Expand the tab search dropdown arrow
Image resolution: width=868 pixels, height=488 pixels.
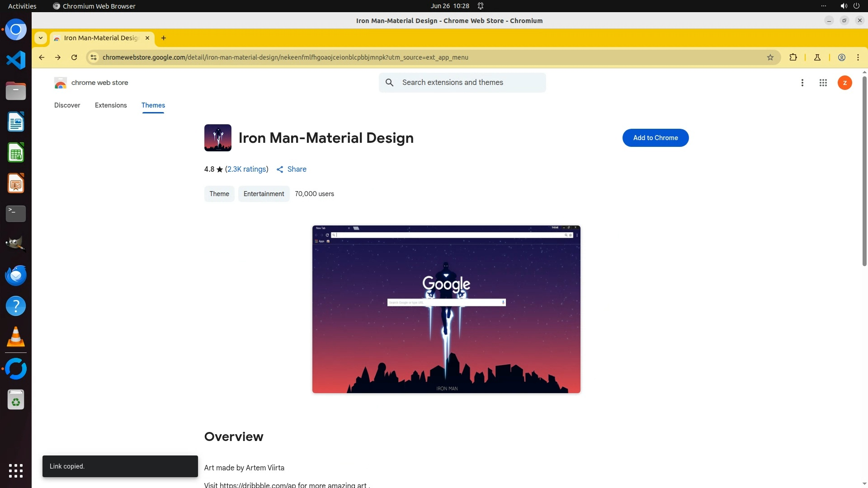coord(41,38)
